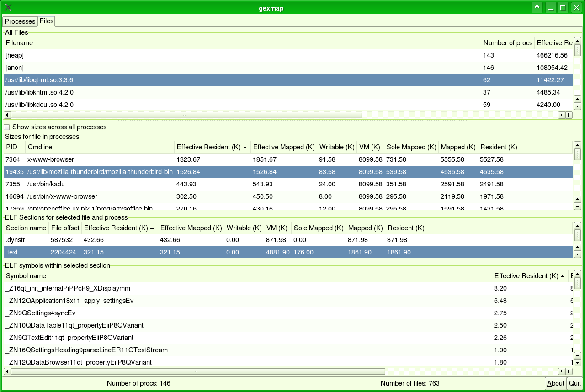
Task: Click the roll-up window button in titlebar
Action: point(537,8)
